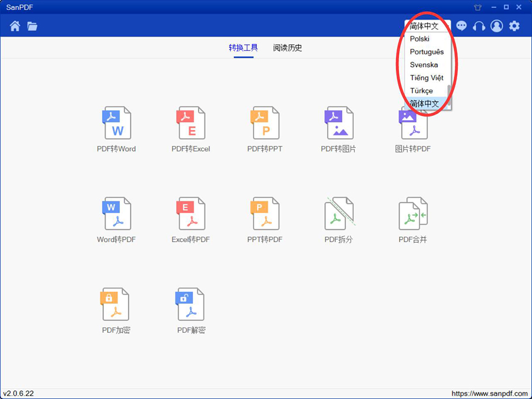The height and width of the screenshot is (399, 532).
Task: Click the skin/theme shirt icon in title bar
Action: pyautogui.click(x=478, y=7)
